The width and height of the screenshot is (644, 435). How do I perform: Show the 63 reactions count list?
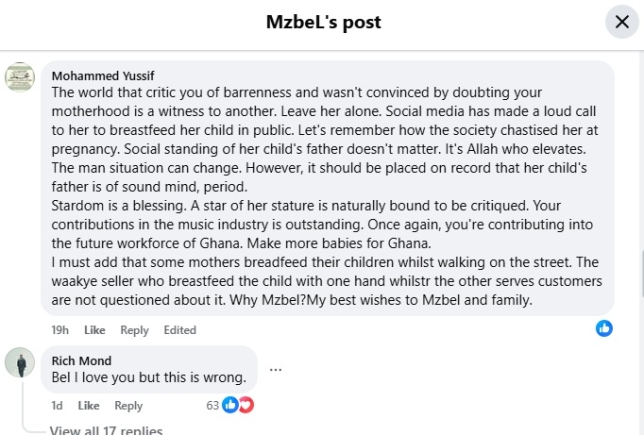pyautogui.click(x=212, y=405)
